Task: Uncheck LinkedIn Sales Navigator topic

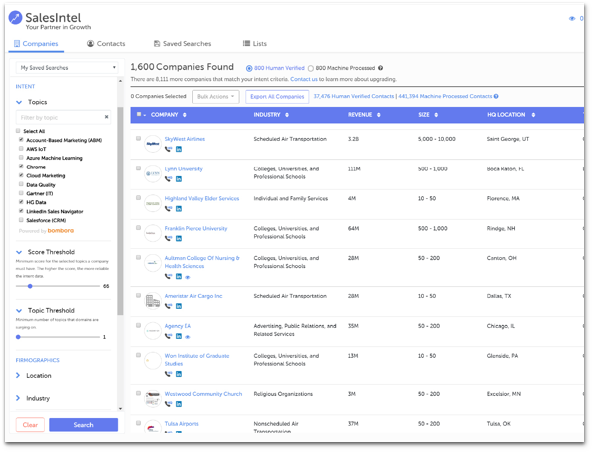Action: point(21,211)
